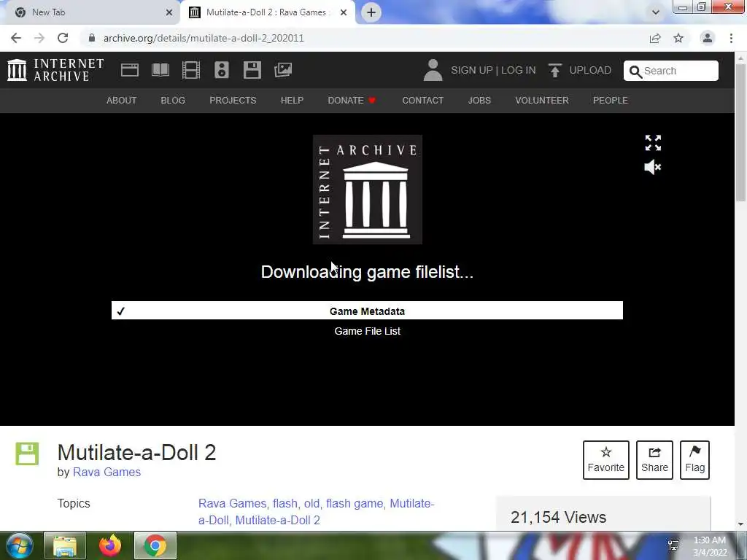Click the Flag button

pos(694,460)
